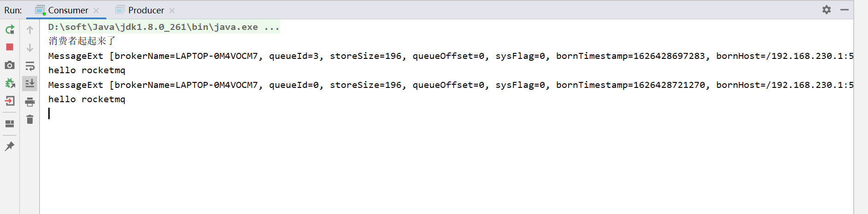Switch to the Producer run tab
Viewport: 868px width, 214px height.
click(x=146, y=10)
